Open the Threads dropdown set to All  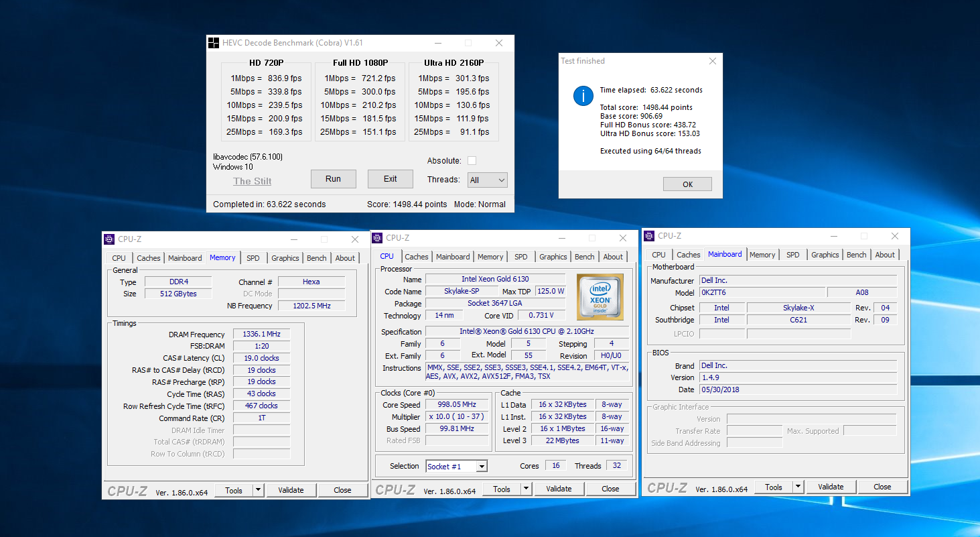coord(488,180)
